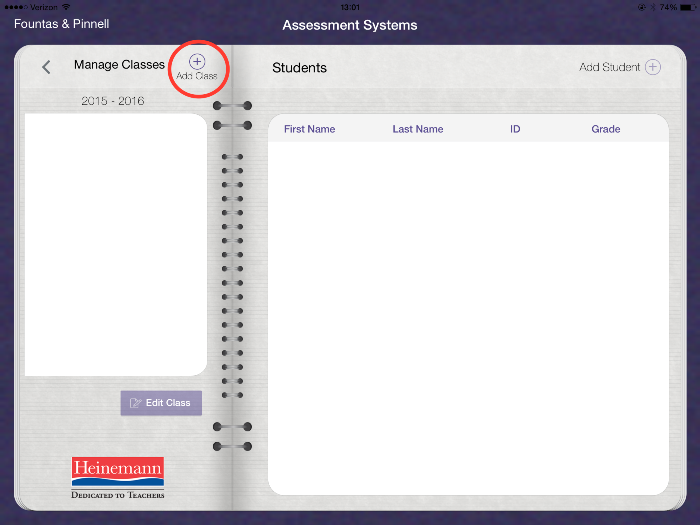Tap the Add Class plus icon
This screenshot has width=700, height=525.
(197, 62)
